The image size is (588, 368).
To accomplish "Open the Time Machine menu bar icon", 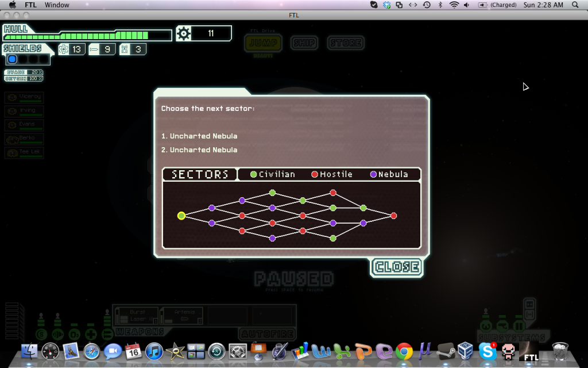I will pos(427,5).
